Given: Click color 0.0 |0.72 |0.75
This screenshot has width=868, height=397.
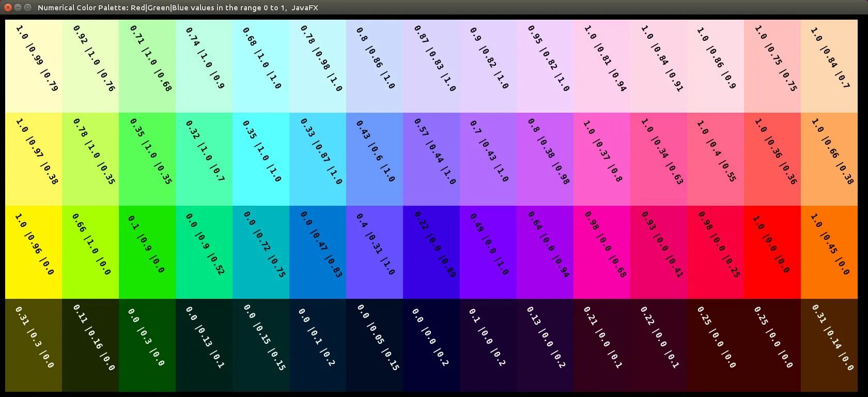Looking at the screenshot, I should coord(261,252).
